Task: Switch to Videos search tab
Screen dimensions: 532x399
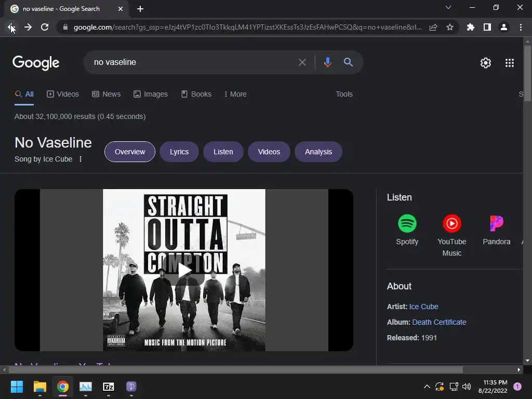Action: pos(63,95)
